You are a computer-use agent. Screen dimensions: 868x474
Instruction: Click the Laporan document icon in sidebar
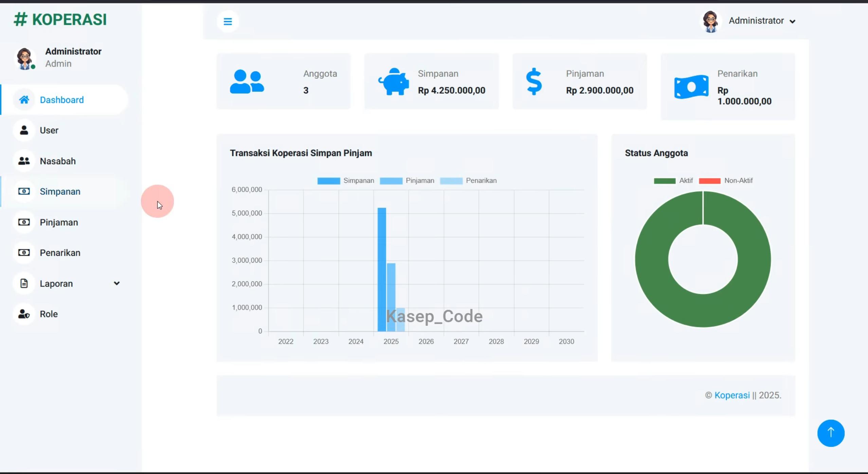24,283
